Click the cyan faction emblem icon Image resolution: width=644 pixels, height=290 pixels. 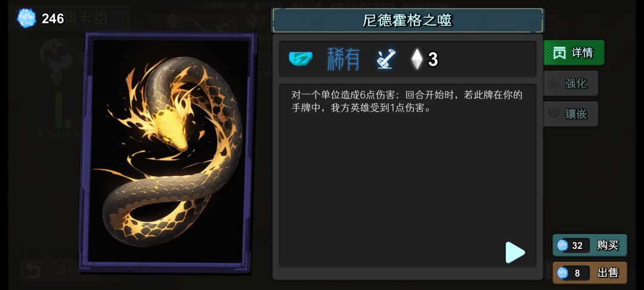(x=300, y=58)
